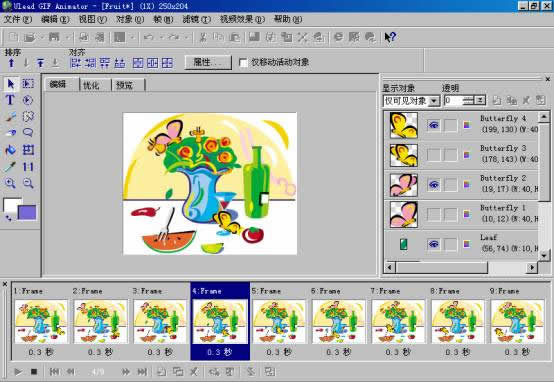The height and width of the screenshot is (382, 554).
Task: Click the Actual Size 1:1 tool
Action: click(28, 166)
